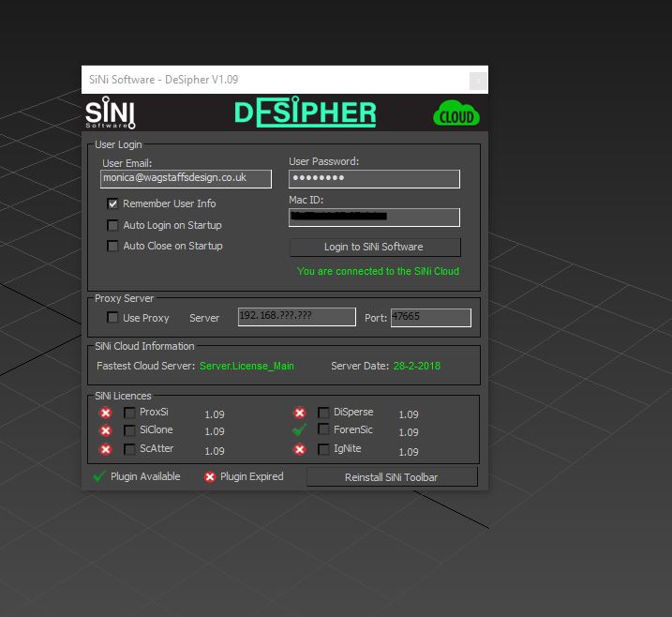Toggle the Use Proxy checkbox

(113, 318)
